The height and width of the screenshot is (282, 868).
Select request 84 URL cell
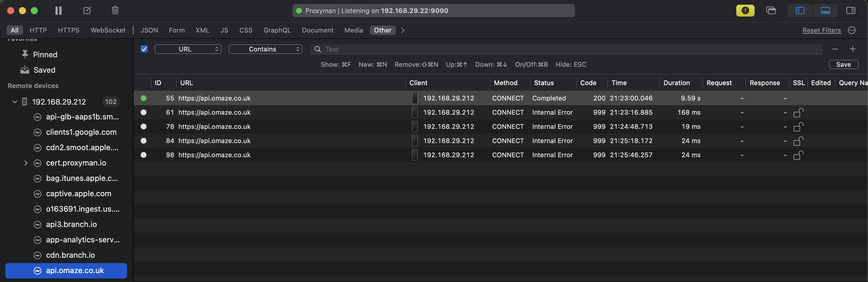click(214, 141)
